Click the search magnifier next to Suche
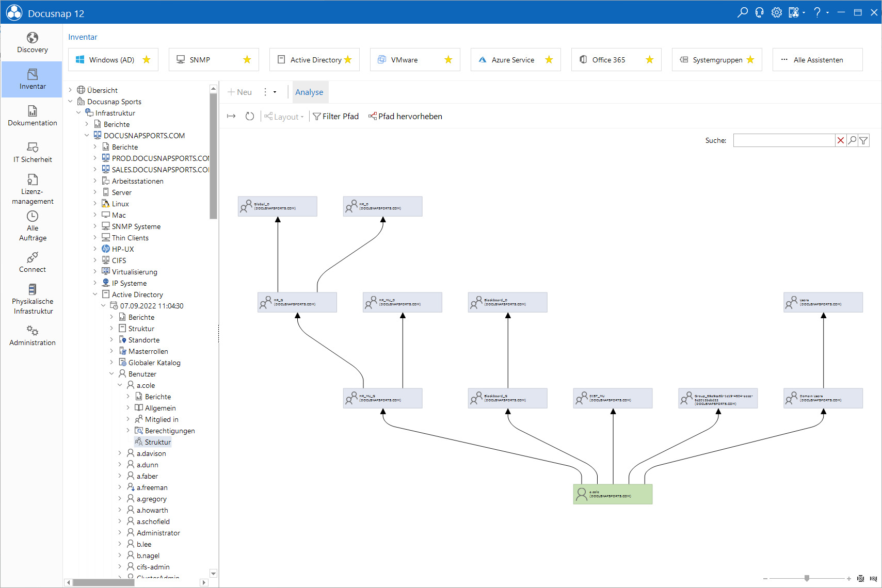 pyautogui.click(x=852, y=140)
